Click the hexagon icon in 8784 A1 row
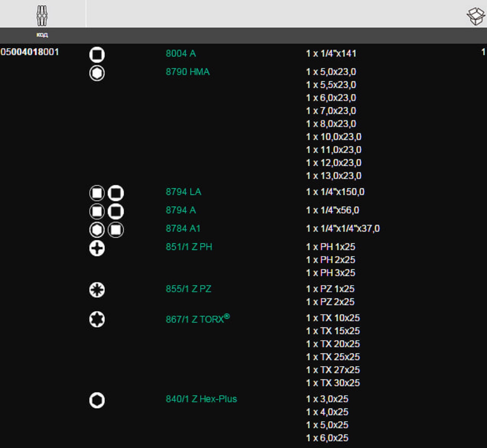This screenshot has height=448, width=487. pos(97,230)
